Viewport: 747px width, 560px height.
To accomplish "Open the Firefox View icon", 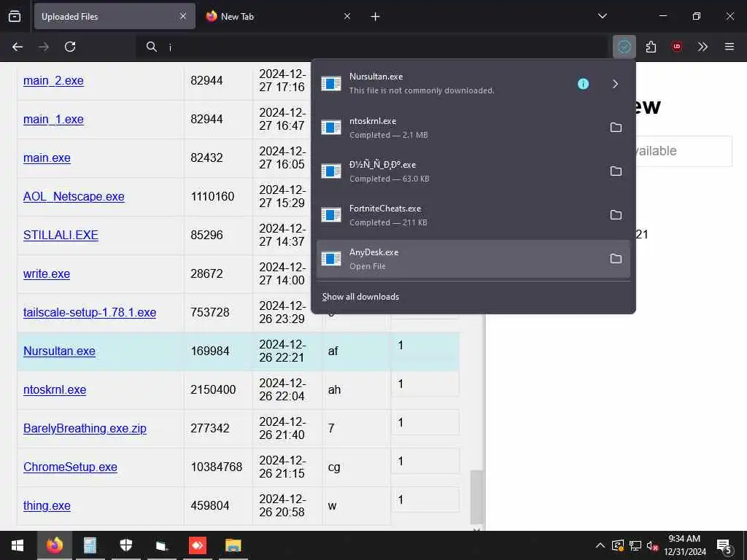I will (15, 16).
